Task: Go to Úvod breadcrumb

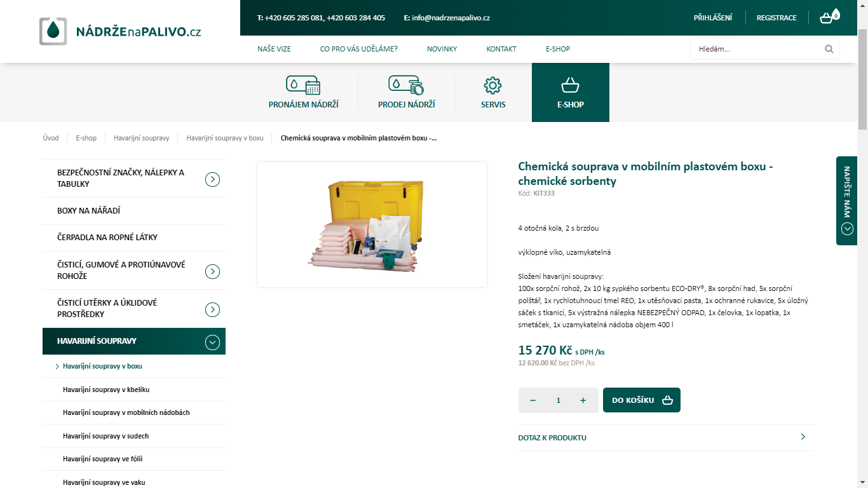Action: pos(51,138)
